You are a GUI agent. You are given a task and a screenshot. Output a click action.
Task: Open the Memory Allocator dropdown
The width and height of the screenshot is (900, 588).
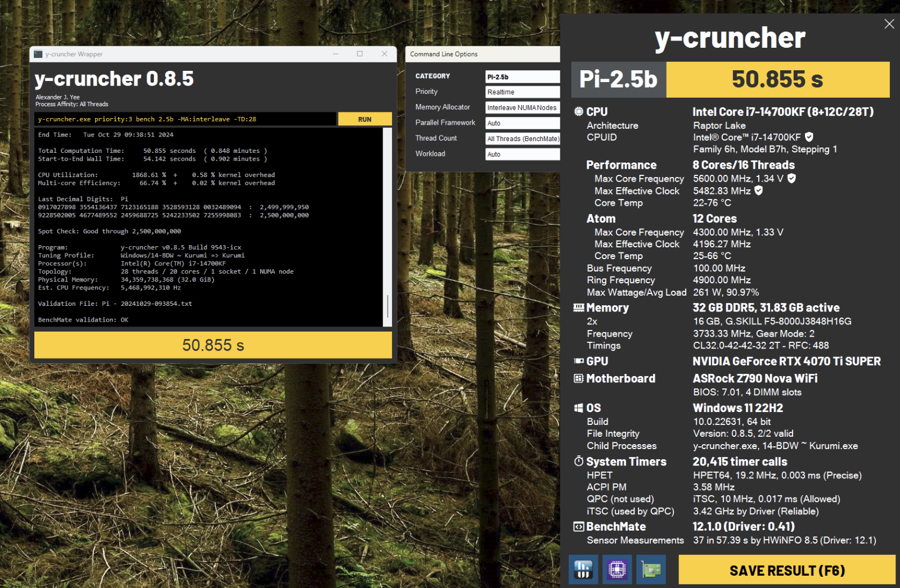pyautogui.click(x=523, y=107)
